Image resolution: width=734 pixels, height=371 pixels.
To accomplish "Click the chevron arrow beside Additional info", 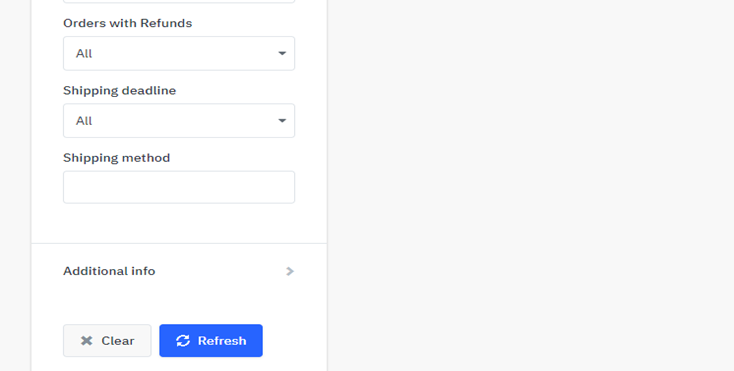I will tap(290, 271).
